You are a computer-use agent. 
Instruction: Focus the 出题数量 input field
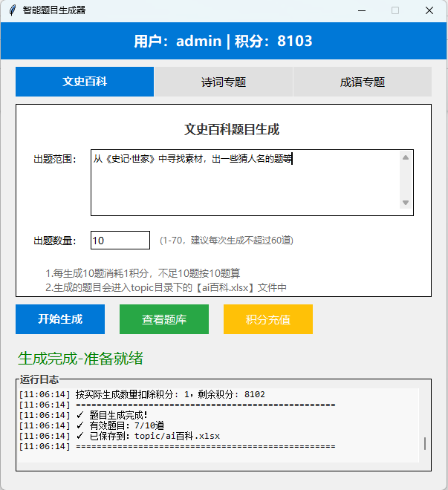pos(120,241)
